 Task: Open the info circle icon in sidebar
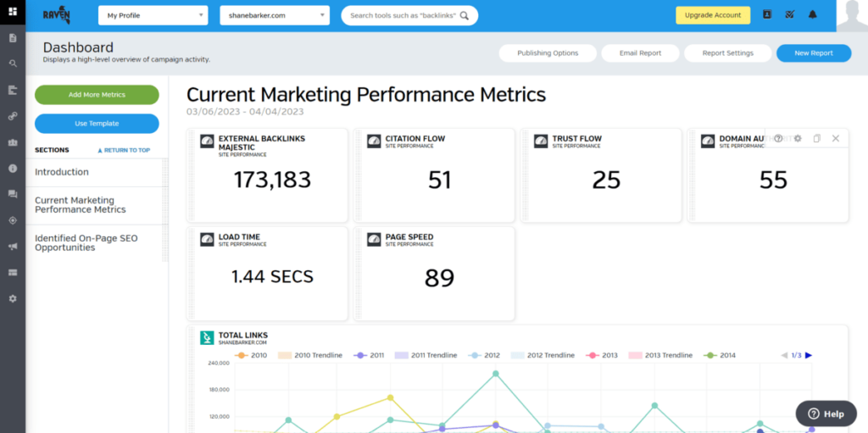[13, 169]
